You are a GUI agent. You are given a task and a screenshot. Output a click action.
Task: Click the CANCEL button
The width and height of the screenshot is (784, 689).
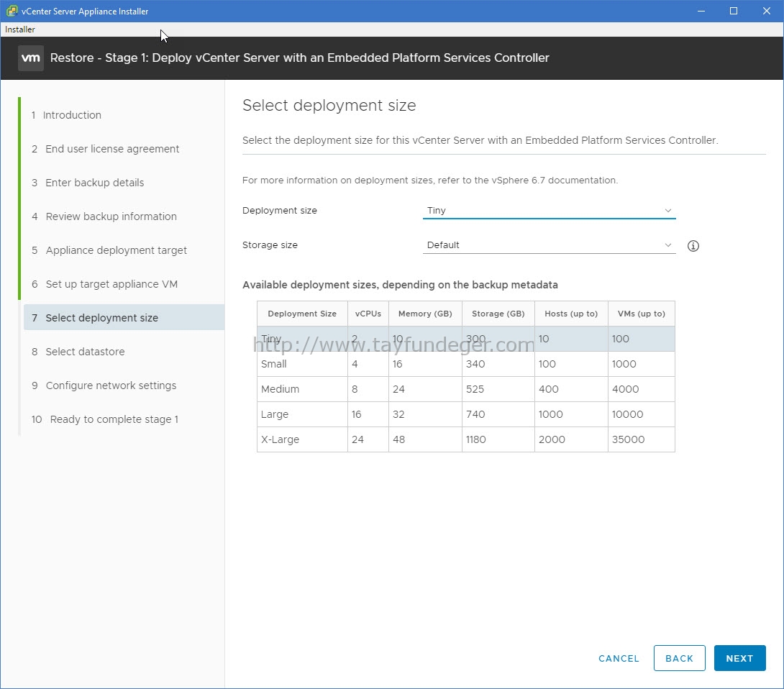(619, 659)
